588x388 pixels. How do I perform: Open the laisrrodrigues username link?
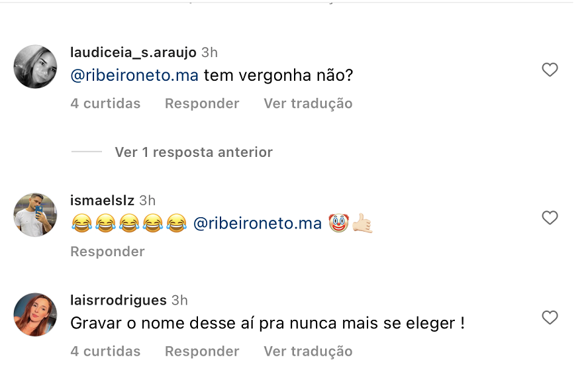119,301
